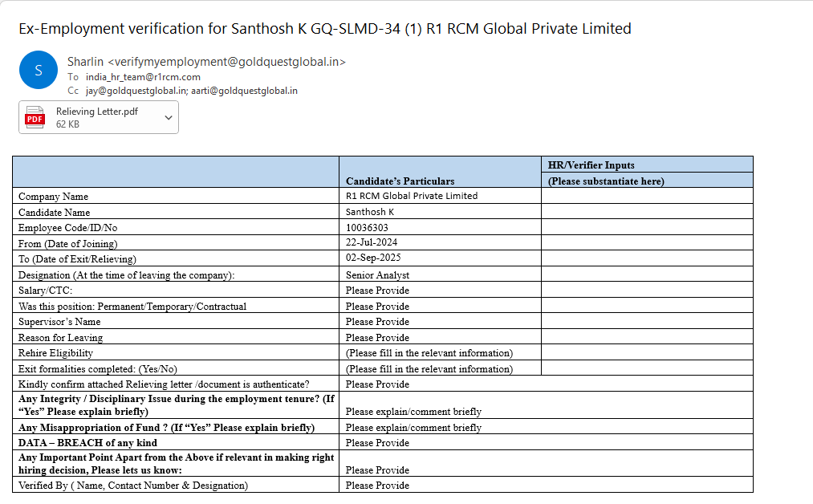Image resolution: width=813 pixels, height=504 pixels.
Task: Click 'Exit formalities completed: (Yes/No)' label
Action: (97, 369)
